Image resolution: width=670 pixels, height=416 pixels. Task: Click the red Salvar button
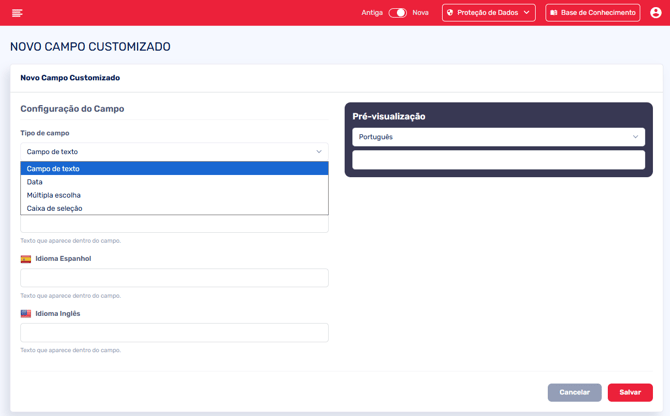tap(629, 392)
